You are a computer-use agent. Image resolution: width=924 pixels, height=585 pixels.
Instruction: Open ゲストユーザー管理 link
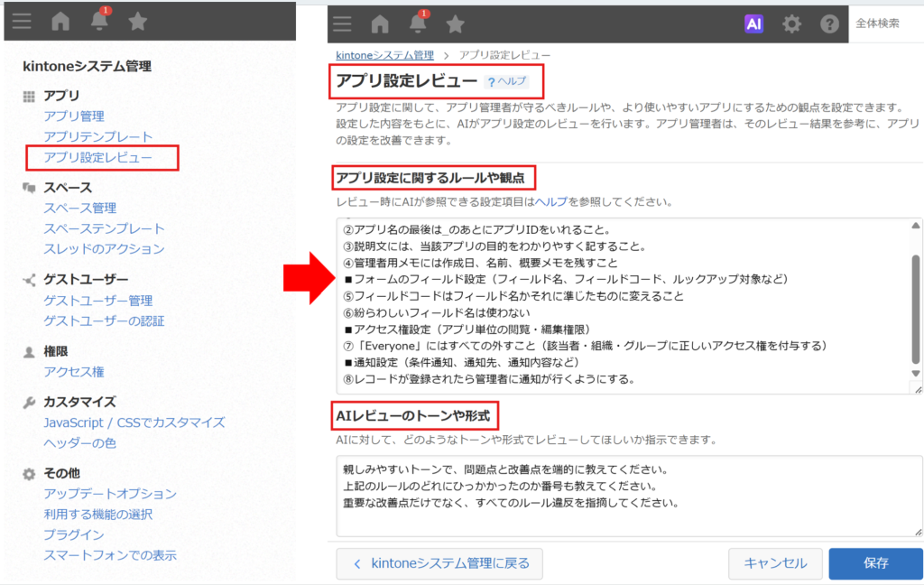coord(98,300)
